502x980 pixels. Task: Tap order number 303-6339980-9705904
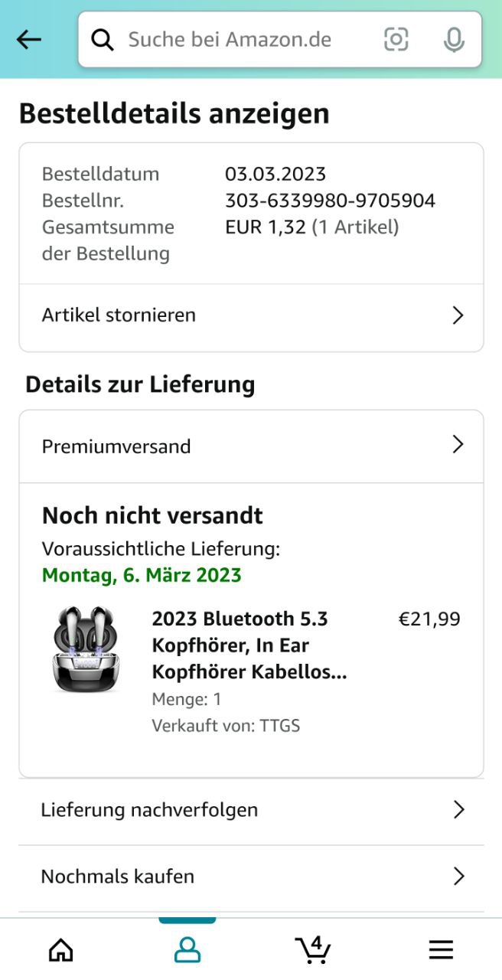[330, 201]
